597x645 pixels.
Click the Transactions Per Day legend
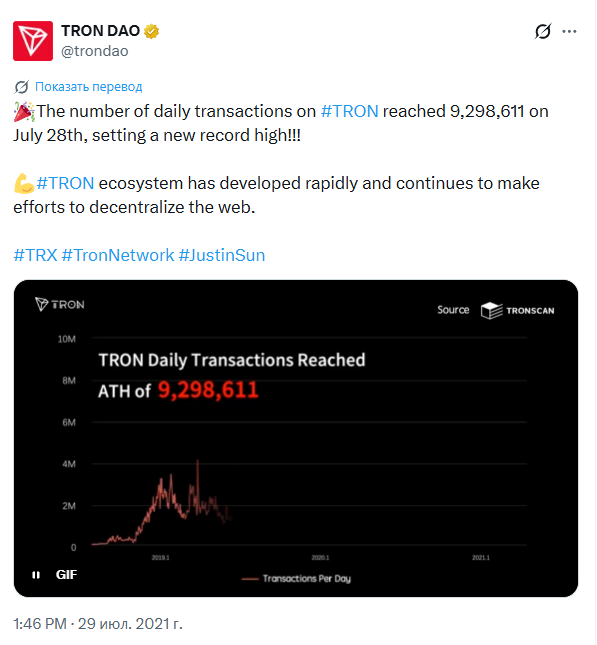(296, 579)
